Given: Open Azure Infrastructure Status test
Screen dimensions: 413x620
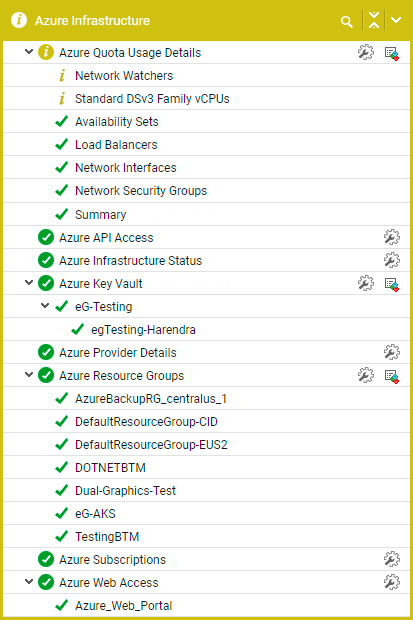Looking at the screenshot, I should coord(131,261).
